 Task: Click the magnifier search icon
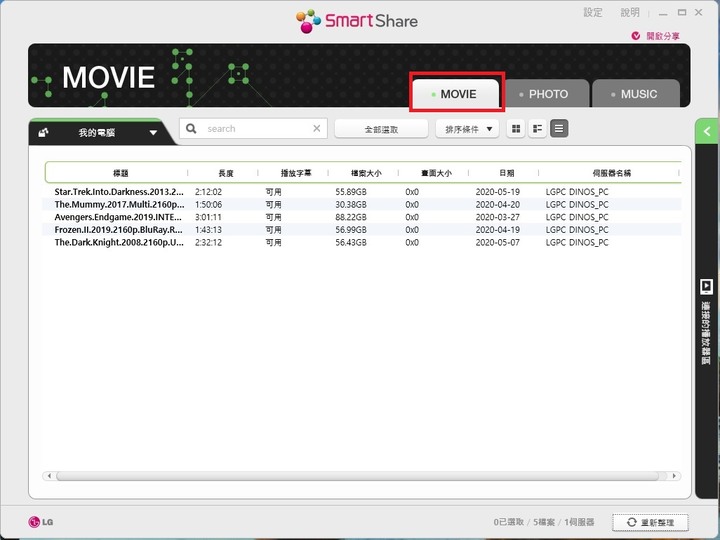click(x=191, y=129)
